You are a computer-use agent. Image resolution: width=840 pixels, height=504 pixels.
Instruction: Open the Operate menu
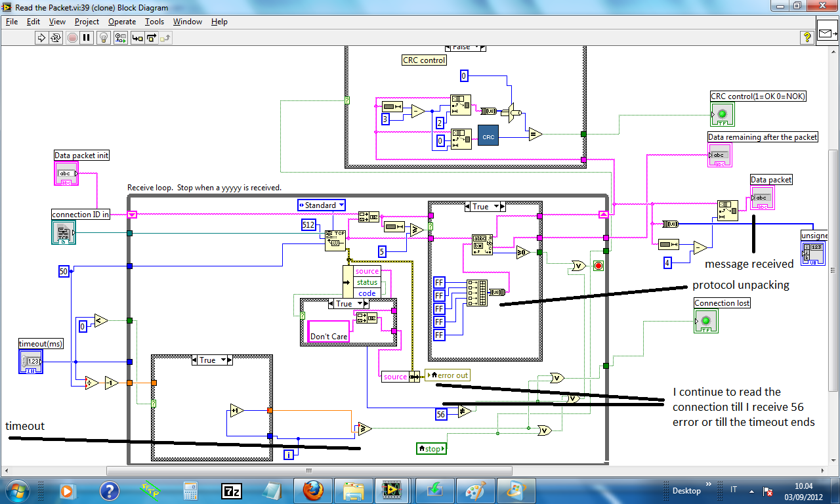[x=122, y=22]
